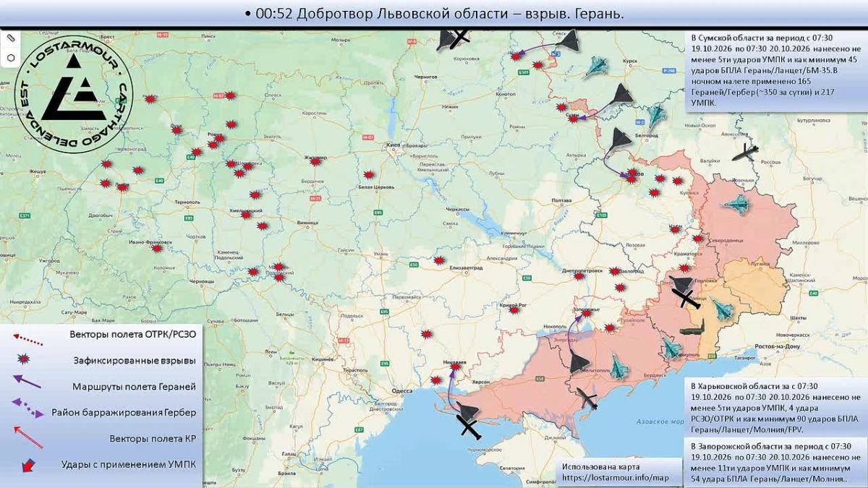Screen dimensions: 868x488
Task: Click the Бердянск city label
Action: pos(655,376)
